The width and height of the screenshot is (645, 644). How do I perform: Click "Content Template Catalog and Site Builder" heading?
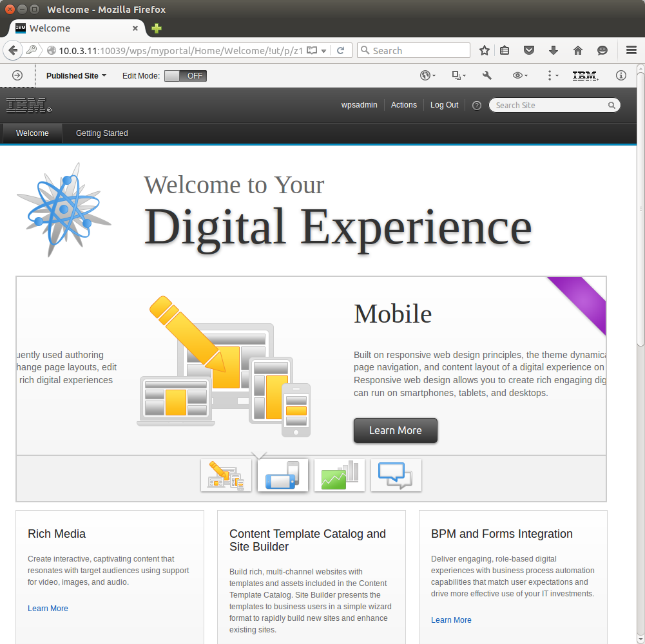pyautogui.click(x=308, y=540)
